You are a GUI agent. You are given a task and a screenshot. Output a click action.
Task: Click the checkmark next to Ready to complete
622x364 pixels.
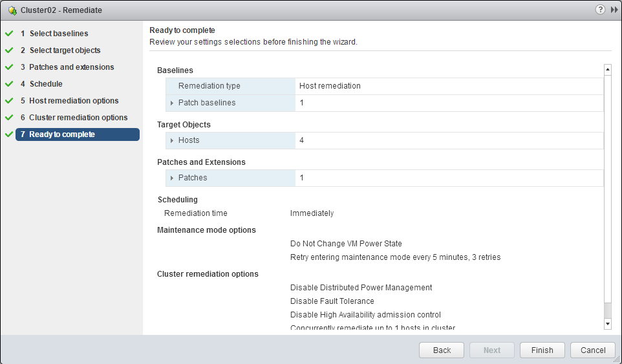9,134
